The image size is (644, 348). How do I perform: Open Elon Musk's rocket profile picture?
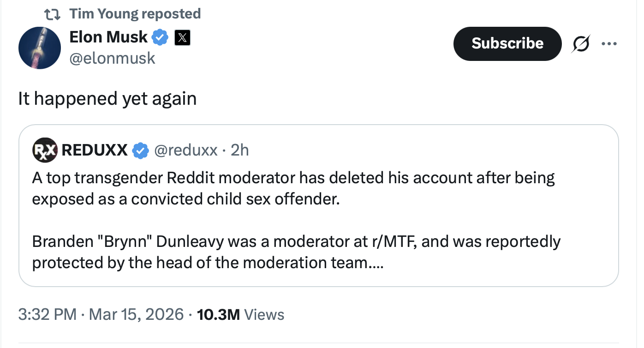click(x=40, y=48)
